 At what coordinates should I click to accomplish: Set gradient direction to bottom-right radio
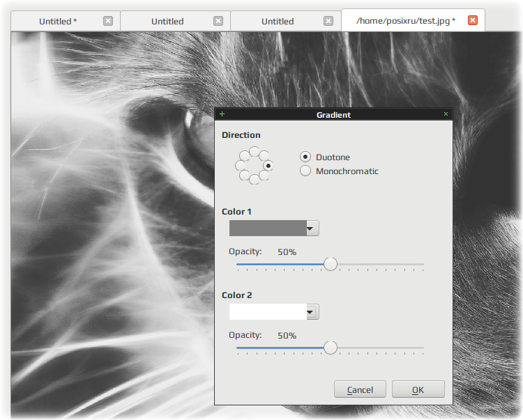click(264, 176)
